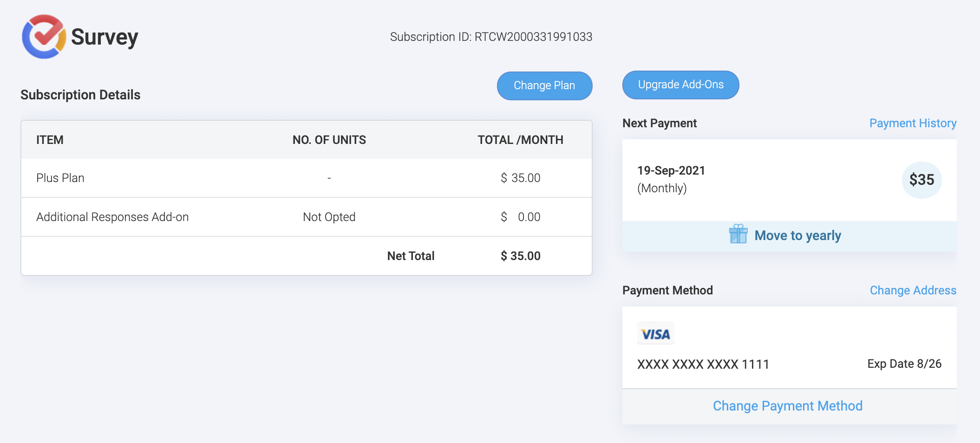
Task: Select the Subscription ID text
Action: pyautogui.click(x=491, y=37)
